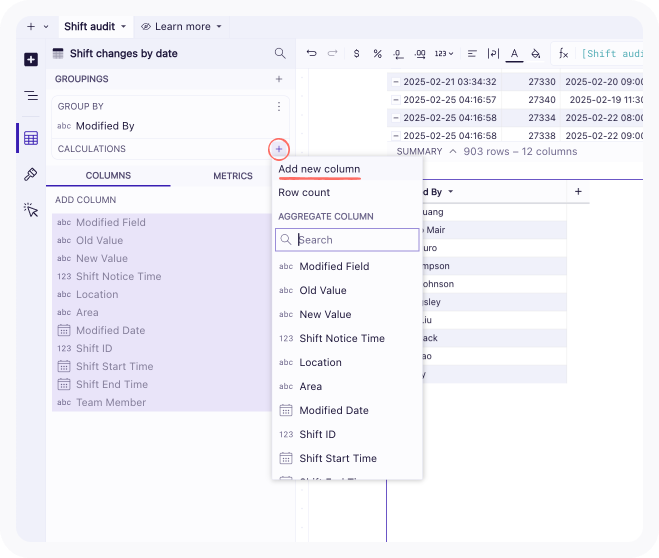Viewport: 659px width, 558px height.
Task: Open the fill color bucket icon
Action: click(x=535, y=53)
